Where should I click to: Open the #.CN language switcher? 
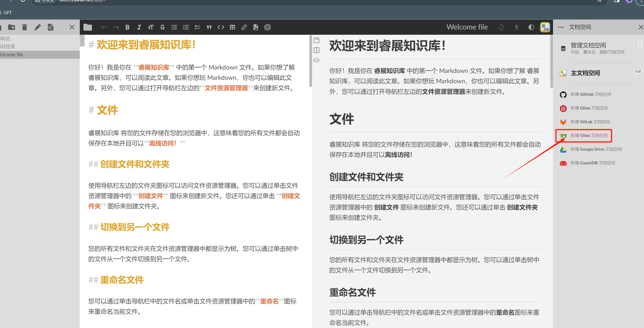[x=545, y=27]
